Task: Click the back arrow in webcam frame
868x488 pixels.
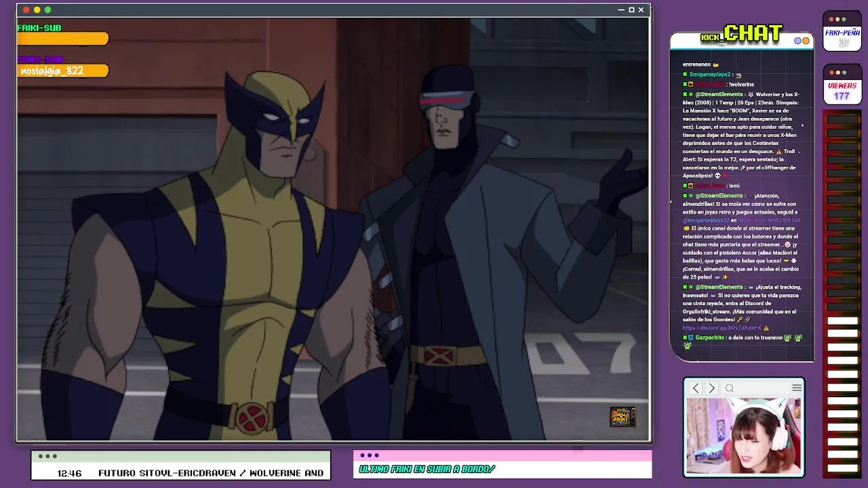Action: pyautogui.click(x=695, y=388)
